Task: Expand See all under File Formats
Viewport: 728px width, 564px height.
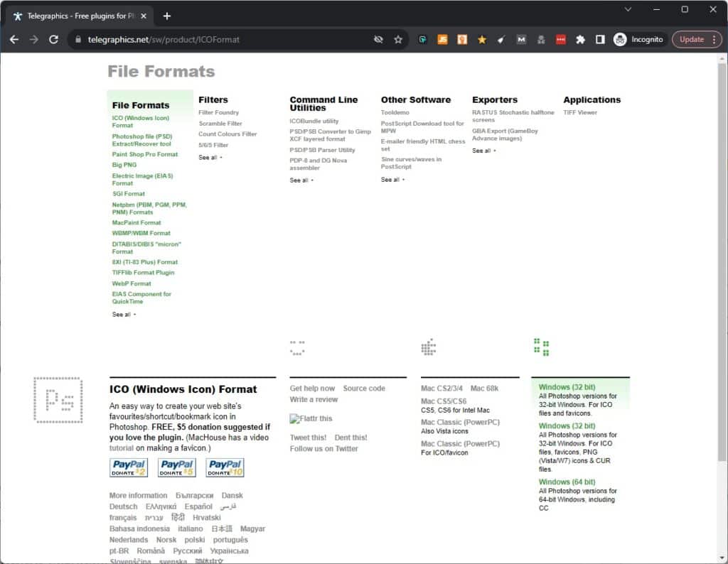Action: coord(124,315)
